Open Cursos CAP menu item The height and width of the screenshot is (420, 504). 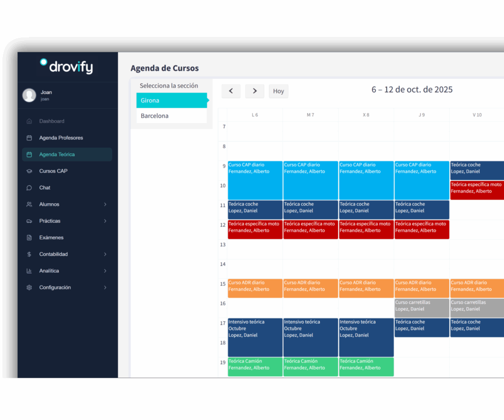point(67,171)
